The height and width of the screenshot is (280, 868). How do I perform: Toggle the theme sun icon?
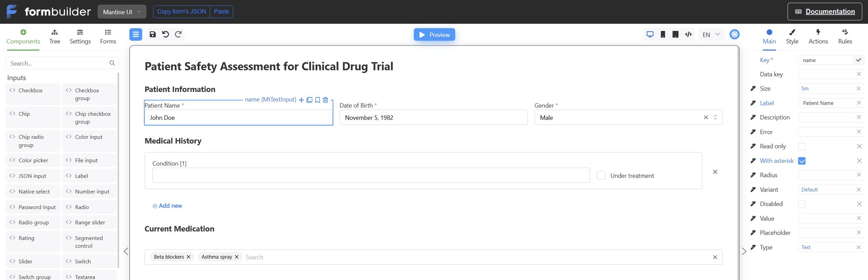735,34
